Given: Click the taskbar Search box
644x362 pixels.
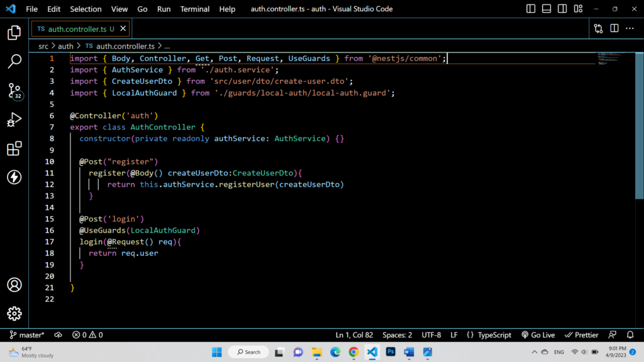Looking at the screenshot, I should (x=248, y=352).
